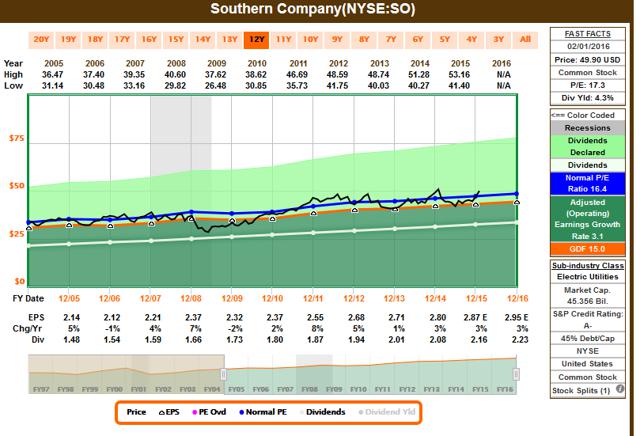Click the NYSE exchange cell
This screenshot has width=640, height=436.
click(588, 351)
